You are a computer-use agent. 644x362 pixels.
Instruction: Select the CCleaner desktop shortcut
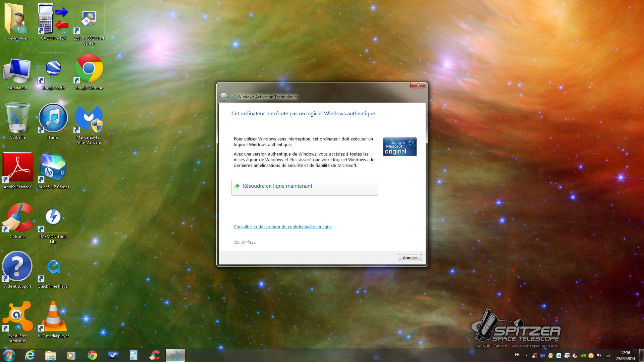(x=17, y=221)
